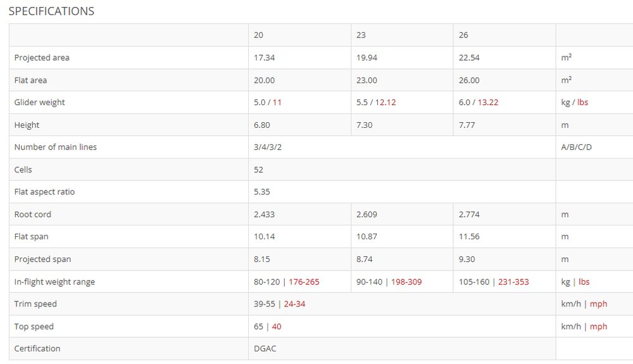Select the size 23 column header
The height and width of the screenshot is (364, 633).
coord(361,35)
